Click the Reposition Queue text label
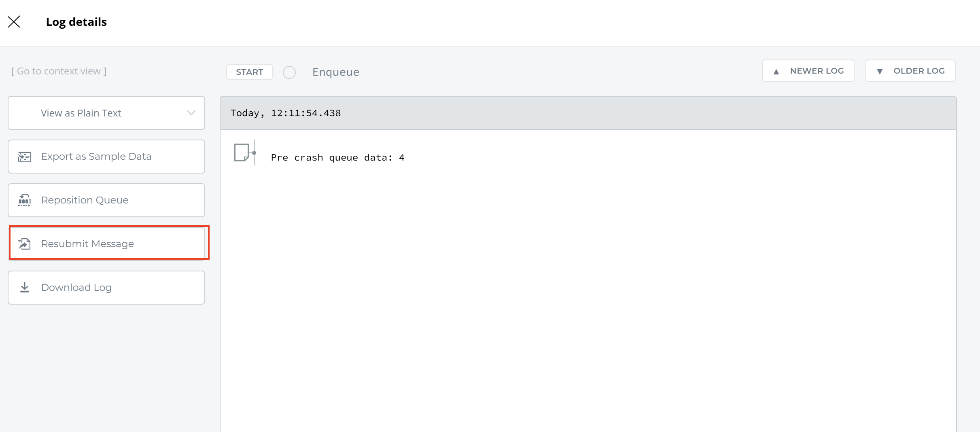 (85, 200)
